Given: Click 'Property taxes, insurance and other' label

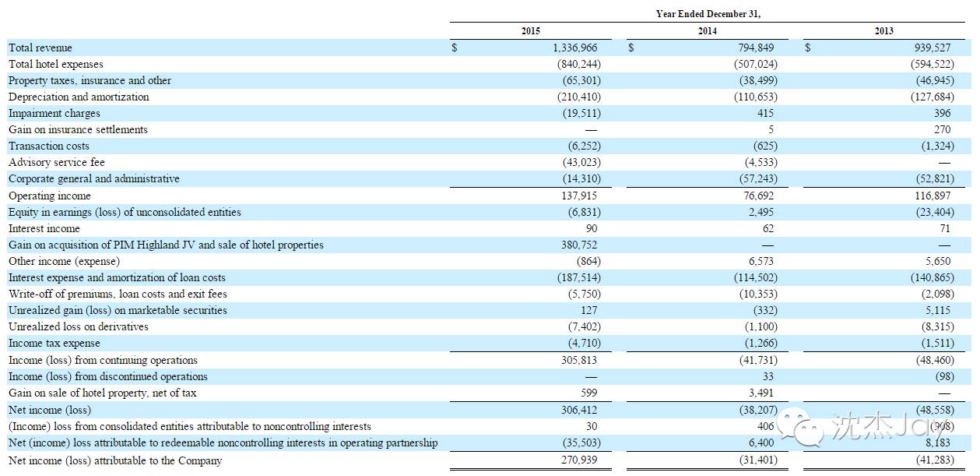Looking at the screenshot, I should click(90, 80).
